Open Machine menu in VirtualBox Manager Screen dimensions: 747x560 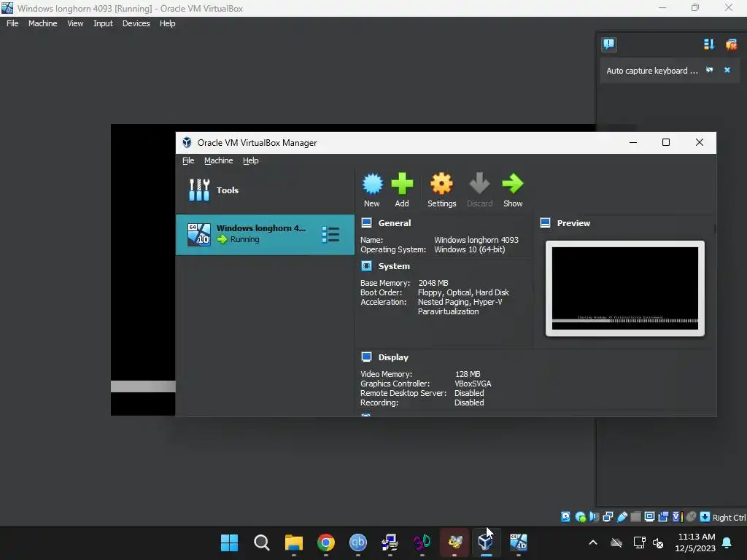tap(219, 160)
